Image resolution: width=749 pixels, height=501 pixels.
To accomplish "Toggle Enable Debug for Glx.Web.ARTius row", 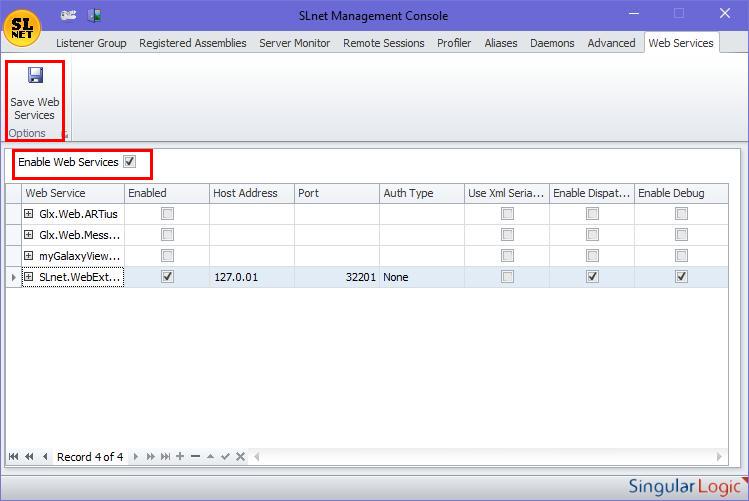I will tap(682, 214).
